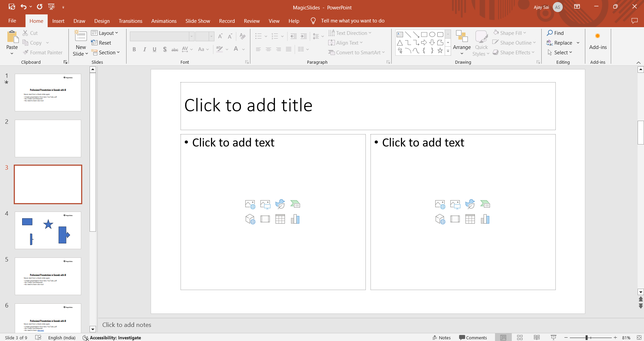This screenshot has height=341, width=644.
Task: Toggle the Notes pane
Action: pos(442,338)
